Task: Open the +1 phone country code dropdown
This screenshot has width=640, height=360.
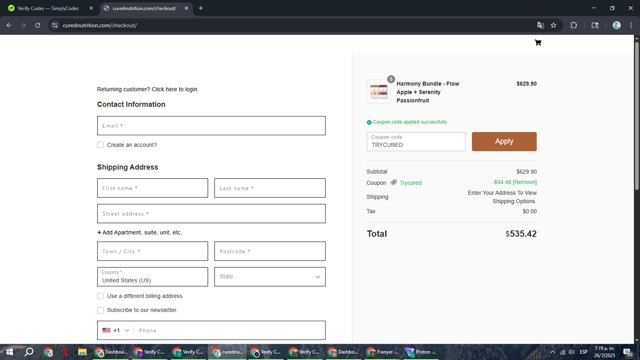Action: point(121,330)
